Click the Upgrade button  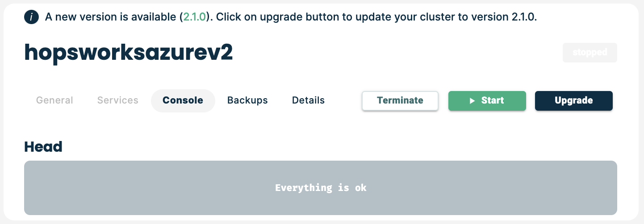[574, 100]
